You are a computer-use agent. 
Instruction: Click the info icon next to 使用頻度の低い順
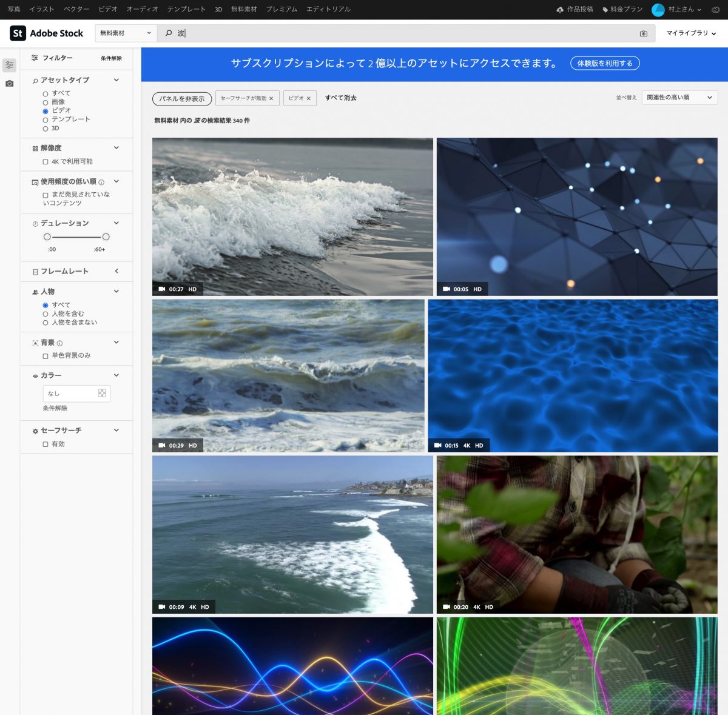101,182
